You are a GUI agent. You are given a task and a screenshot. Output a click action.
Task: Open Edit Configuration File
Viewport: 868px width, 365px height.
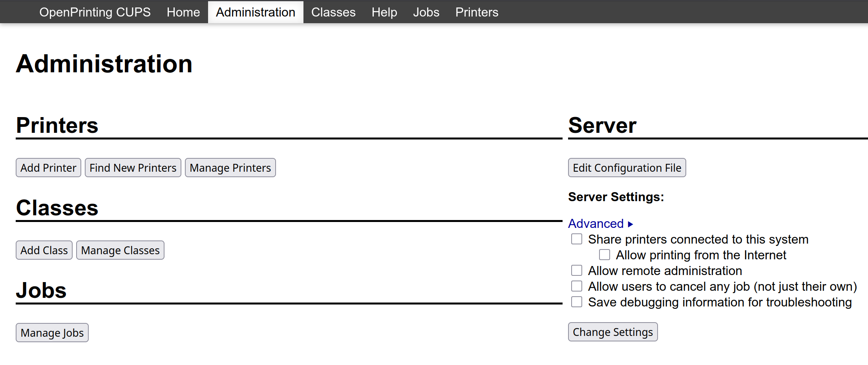click(x=627, y=168)
